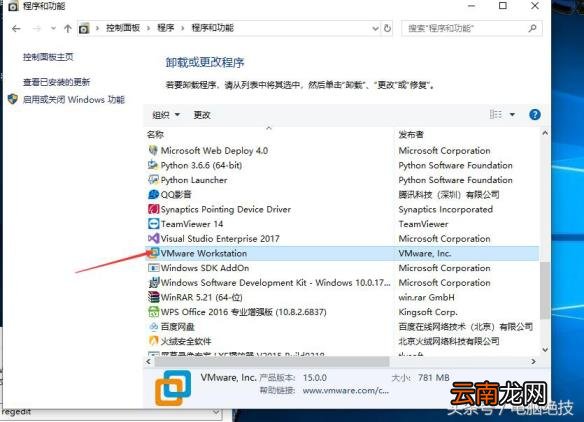The width and height of the screenshot is (584, 422).
Task: Select the Python Launcher name text
Action: pyautogui.click(x=194, y=180)
